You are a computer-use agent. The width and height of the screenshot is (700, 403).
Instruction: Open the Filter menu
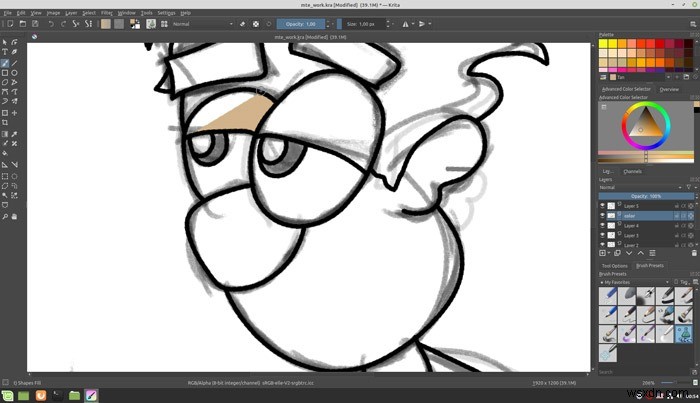pos(107,13)
